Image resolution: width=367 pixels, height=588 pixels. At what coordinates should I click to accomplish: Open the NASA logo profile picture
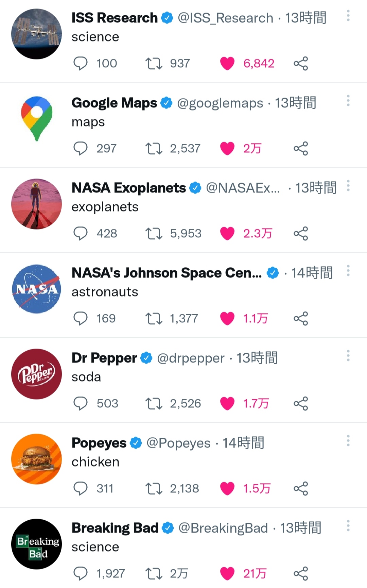(37, 289)
